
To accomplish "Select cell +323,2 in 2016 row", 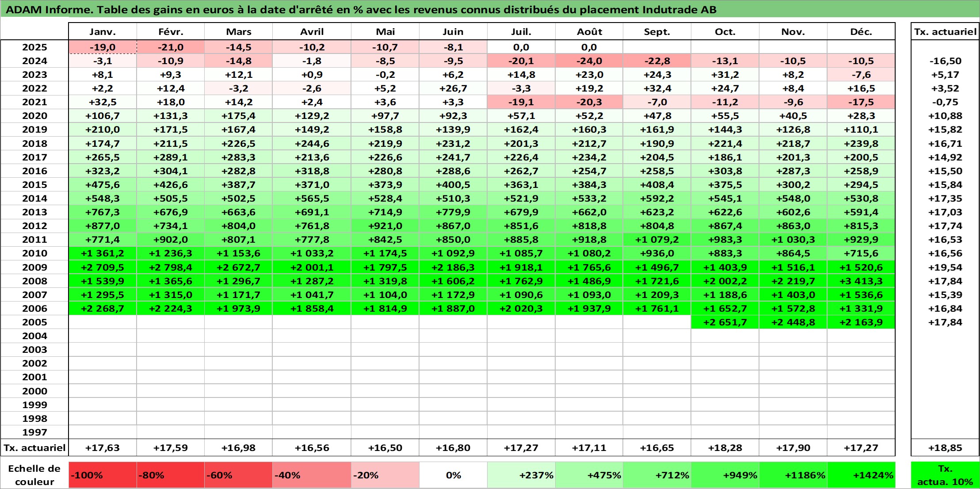I will [x=103, y=171].
